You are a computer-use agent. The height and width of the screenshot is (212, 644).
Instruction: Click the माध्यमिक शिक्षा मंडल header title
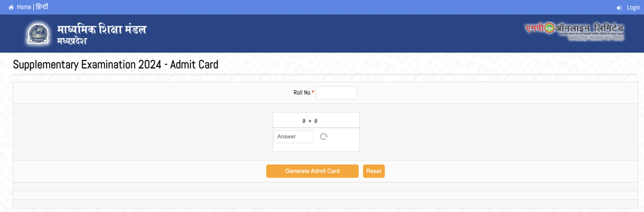pos(102,30)
